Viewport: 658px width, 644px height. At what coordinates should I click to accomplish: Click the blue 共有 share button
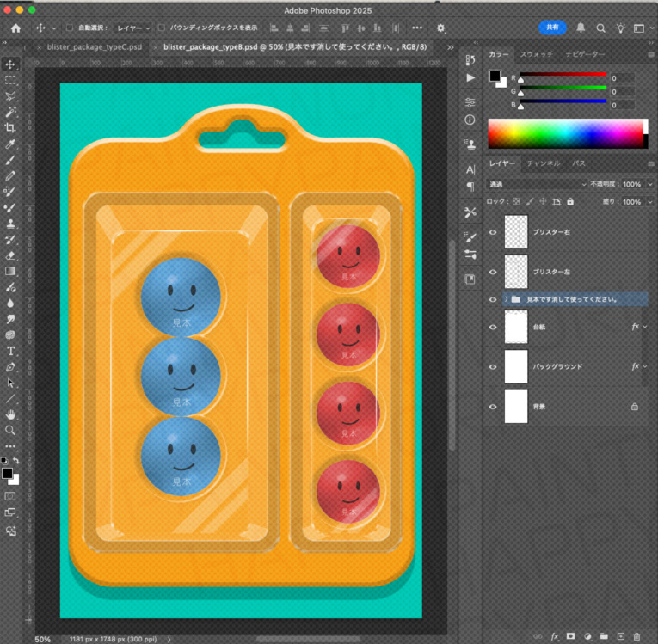tap(552, 28)
